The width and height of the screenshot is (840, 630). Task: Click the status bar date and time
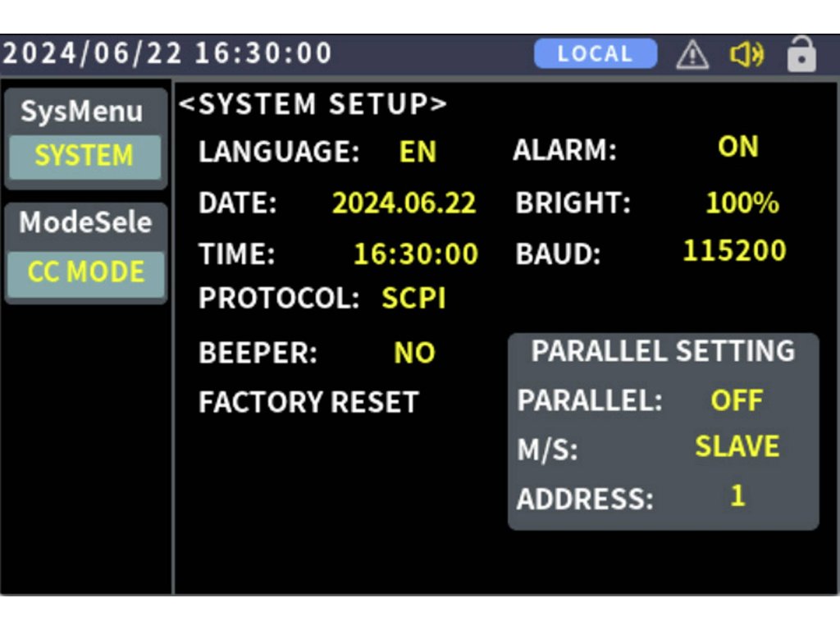[x=167, y=53]
